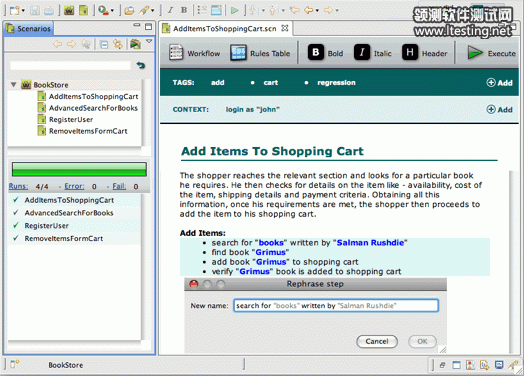
Task: Toggle Bold in the editor toolbar
Action: point(325,53)
